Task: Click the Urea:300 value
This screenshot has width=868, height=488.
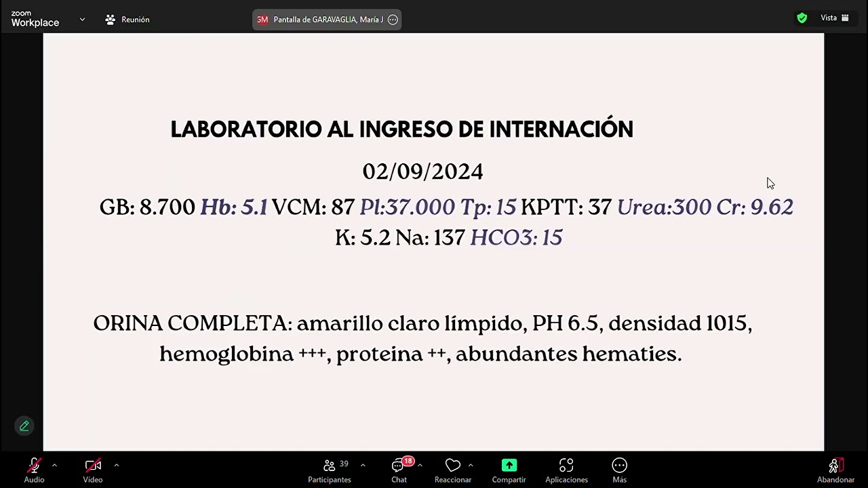Action: tap(664, 207)
